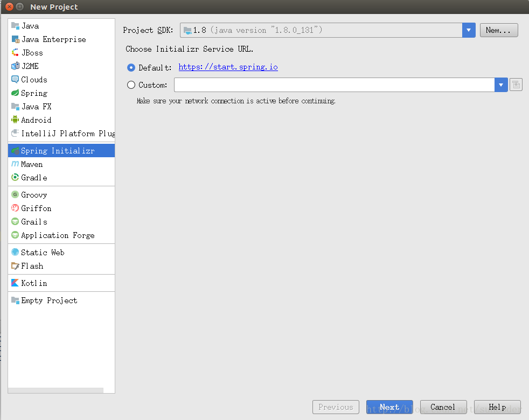
Task: Click the disabled Previous button
Action: [x=336, y=407]
